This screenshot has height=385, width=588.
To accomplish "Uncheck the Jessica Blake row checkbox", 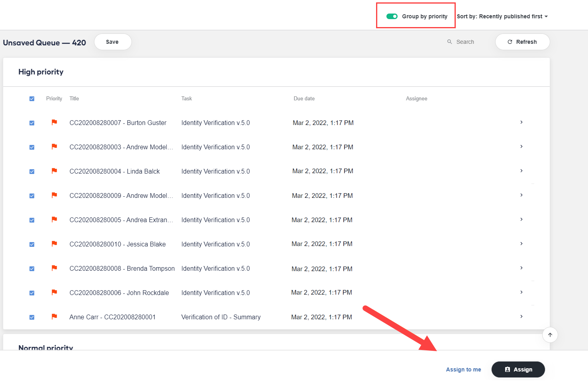I will [x=32, y=244].
